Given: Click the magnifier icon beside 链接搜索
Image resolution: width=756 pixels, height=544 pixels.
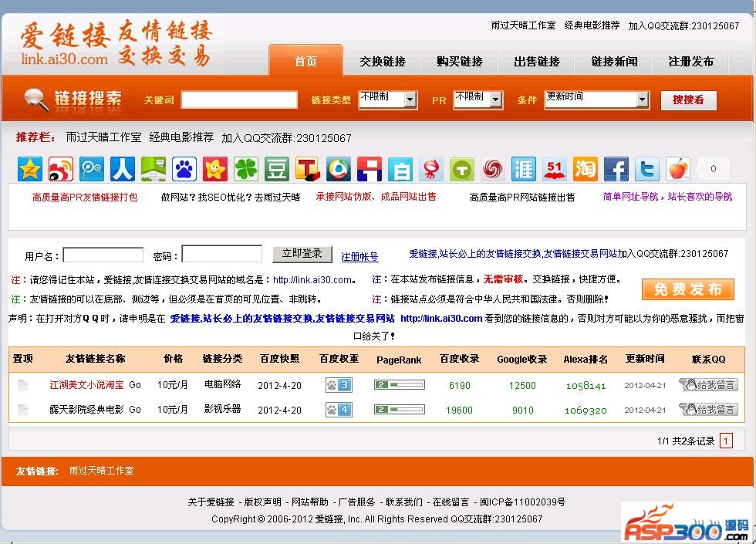Looking at the screenshot, I should [37, 100].
